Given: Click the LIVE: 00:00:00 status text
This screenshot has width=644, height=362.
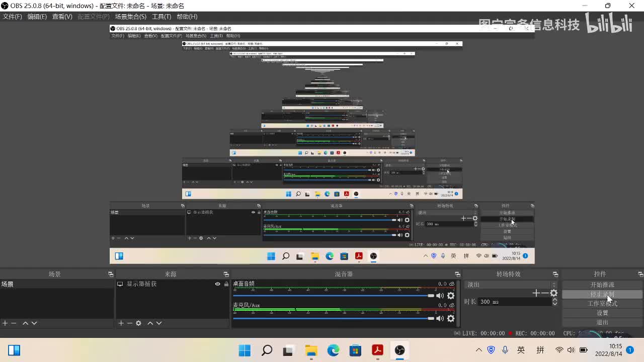Looking at the screenshot, I should [484, 333].
